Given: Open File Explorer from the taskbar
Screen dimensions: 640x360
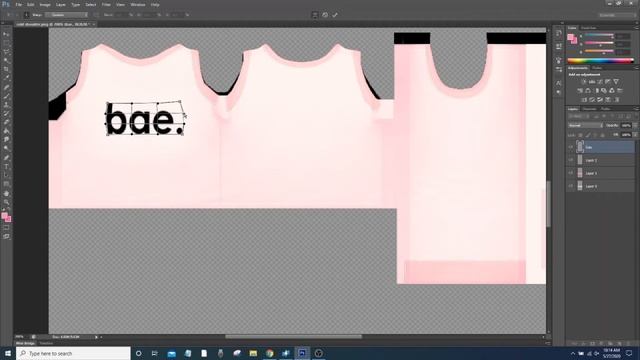Looking at the screenshot, I should (253, 353).
